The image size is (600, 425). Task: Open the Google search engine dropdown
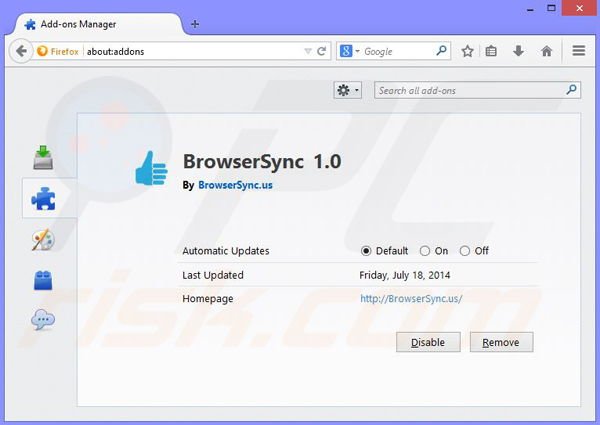(x=350, y=51)
